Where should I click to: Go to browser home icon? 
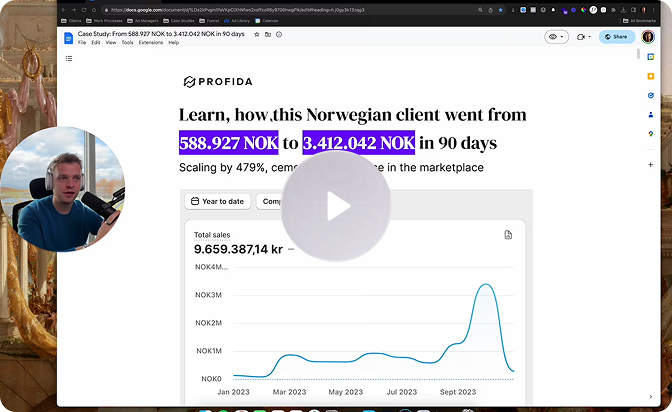coord(94,10)
